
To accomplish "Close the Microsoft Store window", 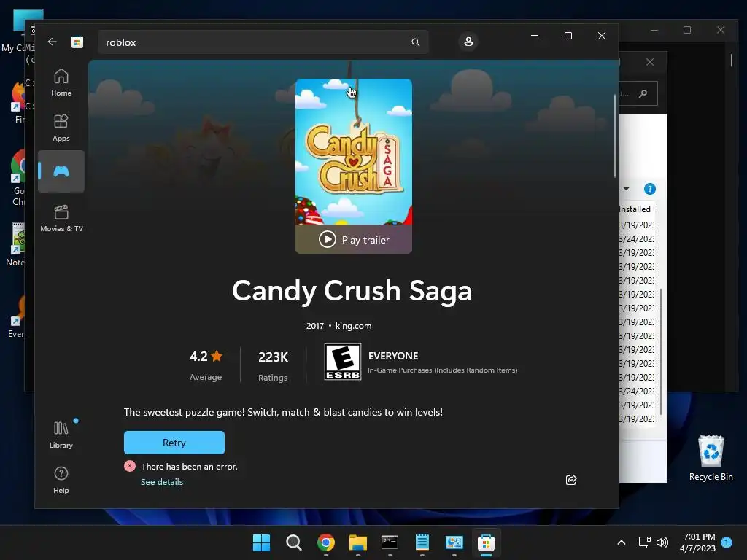I will [602, 36].
